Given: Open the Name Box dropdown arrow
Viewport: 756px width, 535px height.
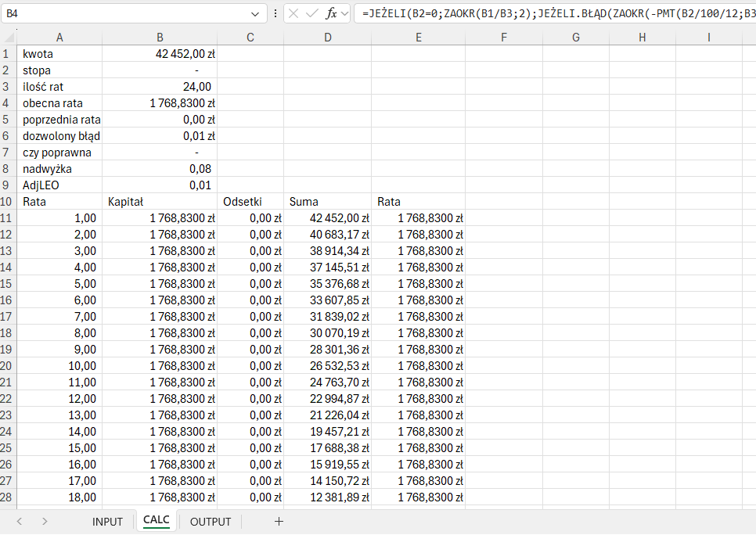Looking at the screenshot, I should (x=255, y=14).
